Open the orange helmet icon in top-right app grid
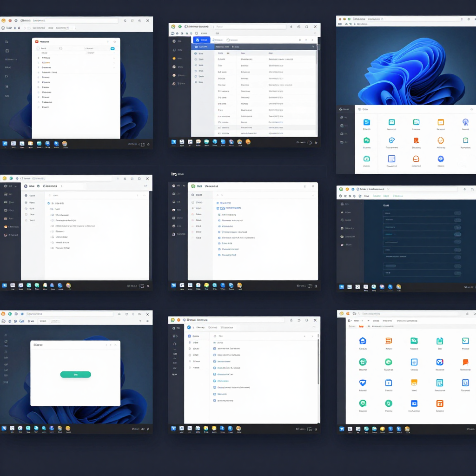The height and width of the screenshot is (476, 476). pos(416,159)
